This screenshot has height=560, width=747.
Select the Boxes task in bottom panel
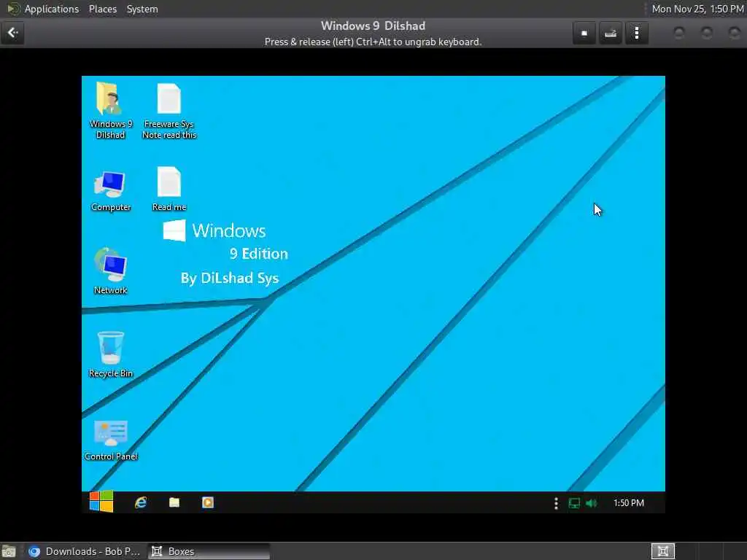[x=208, y=551]
